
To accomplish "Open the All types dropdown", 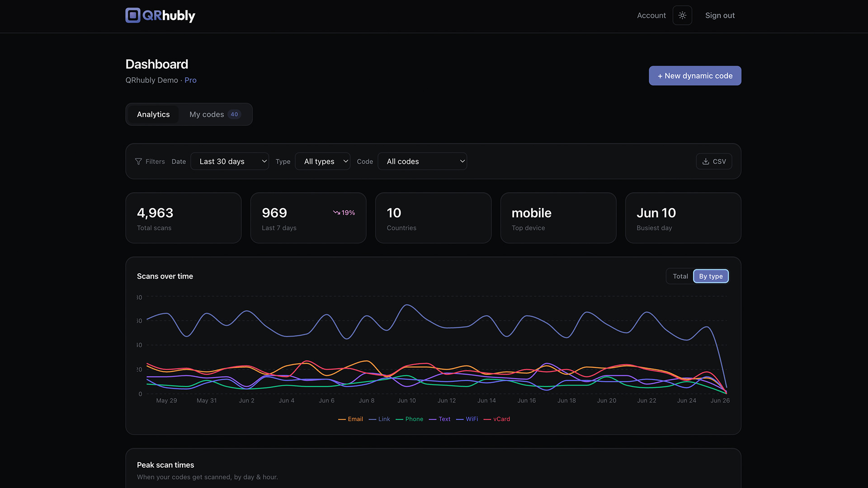I will (x=323, y=161).
